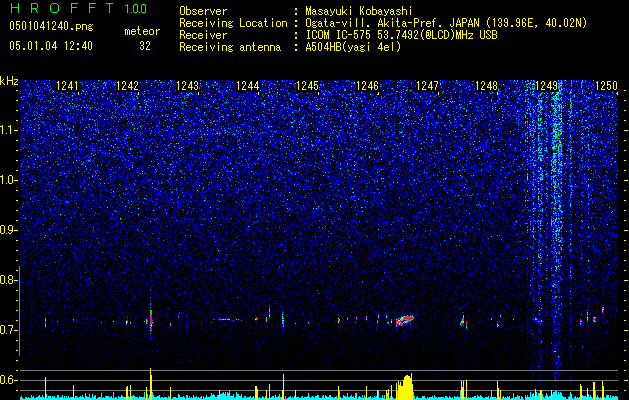Screen dimensions: 629x400
Task: Click the meteor count label
Action: pos(142,31)
